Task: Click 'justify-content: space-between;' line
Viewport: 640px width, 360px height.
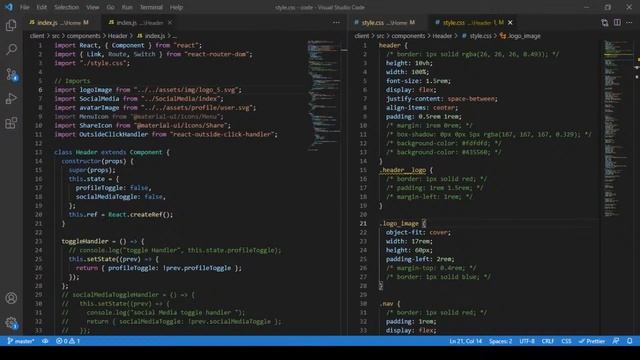Action: pos(442,99)
